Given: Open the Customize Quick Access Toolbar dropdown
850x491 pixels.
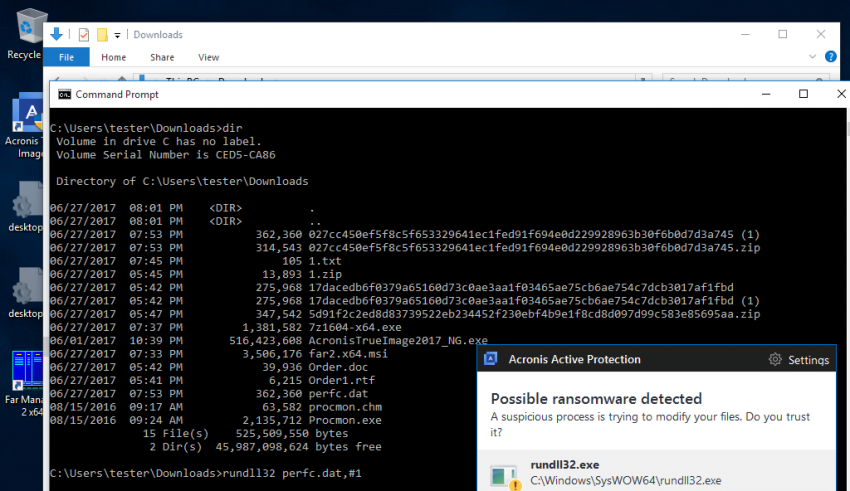Looking at the screenshot, I should (117, 35).
